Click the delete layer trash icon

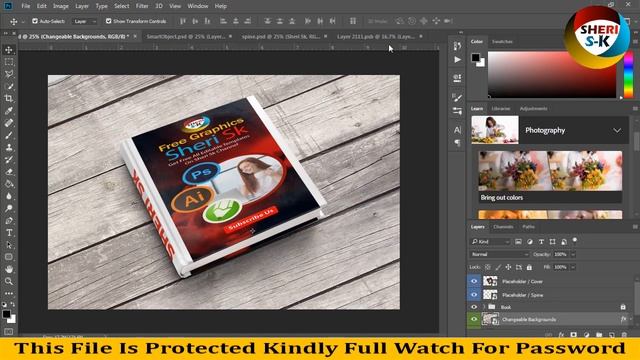tap(624, 334)
